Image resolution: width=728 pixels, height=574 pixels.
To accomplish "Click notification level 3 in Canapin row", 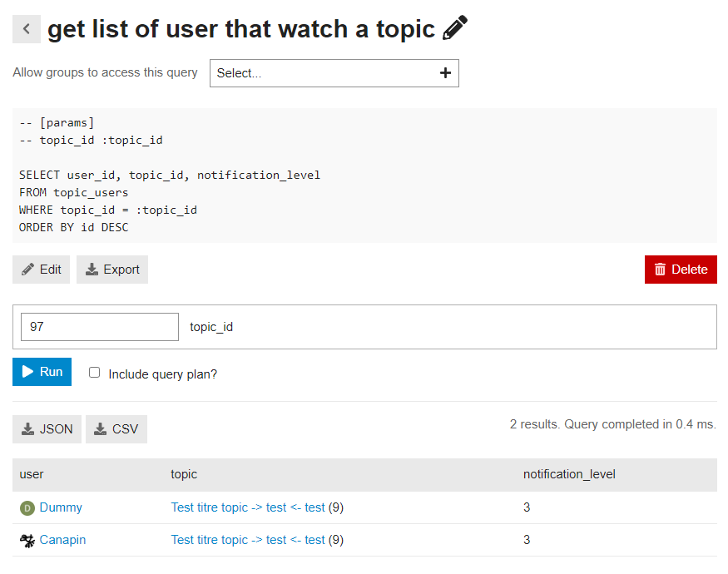I will pyautogui.click(x=527, y=540).
